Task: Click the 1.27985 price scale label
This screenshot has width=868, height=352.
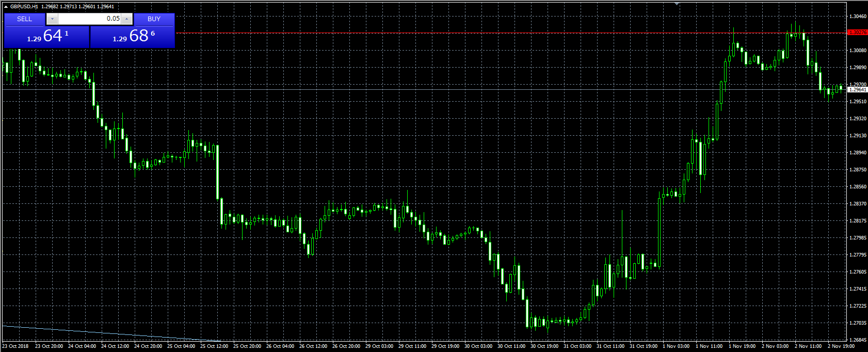Action: (858, 238)
